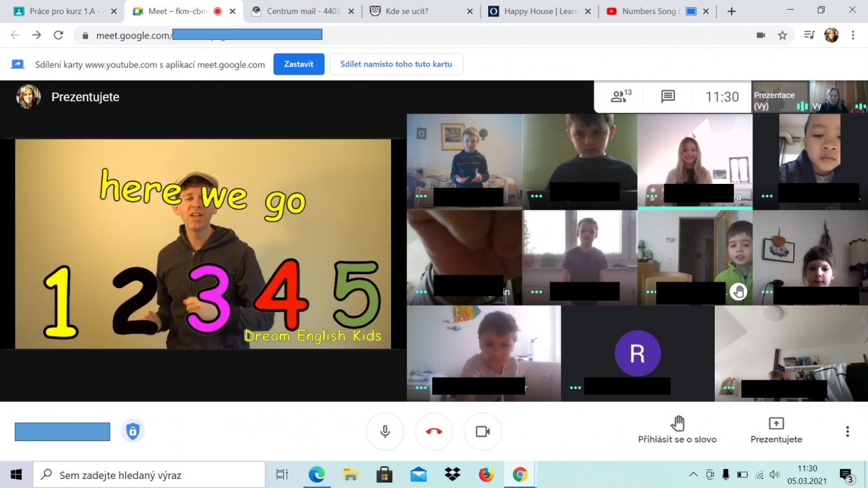Open Dropbox from taskbar
This screenshot has height=488, width=868.
click(452, 475)
